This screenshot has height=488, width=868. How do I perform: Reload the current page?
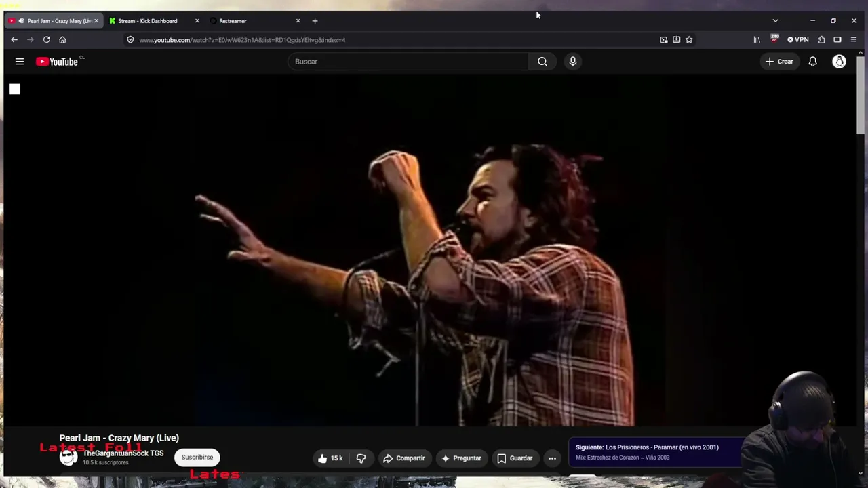47,40
